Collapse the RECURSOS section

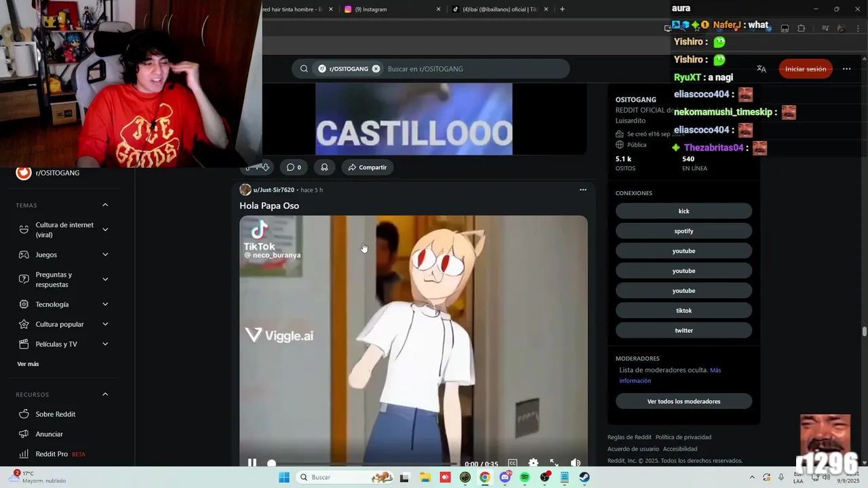pyautogui.click(x=105, y=394)
